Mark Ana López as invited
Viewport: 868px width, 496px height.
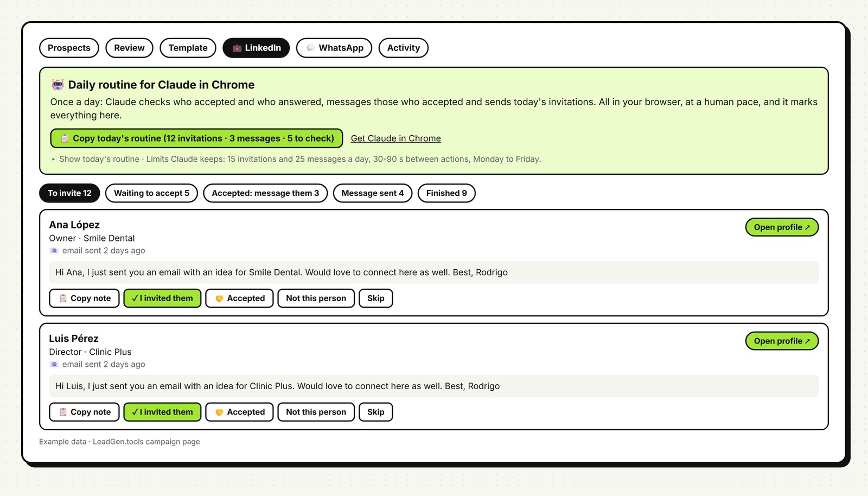[x=162, y=298]
